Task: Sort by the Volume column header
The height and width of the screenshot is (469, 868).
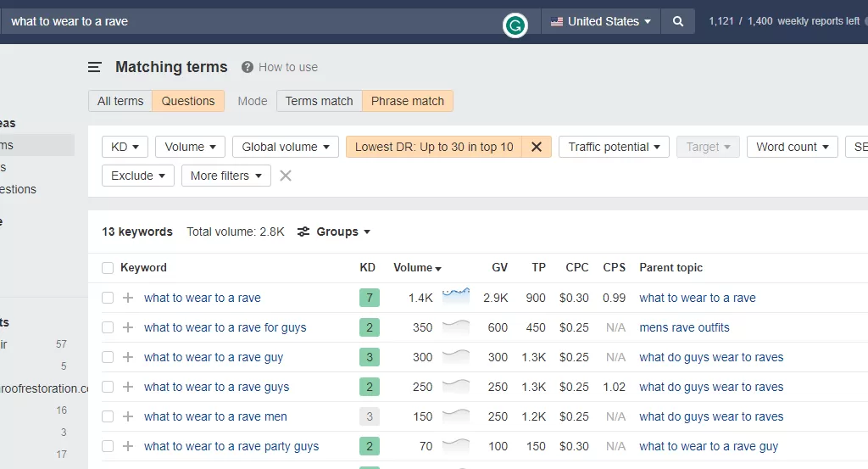Action: pyautogui.click(x=417, y=267)
